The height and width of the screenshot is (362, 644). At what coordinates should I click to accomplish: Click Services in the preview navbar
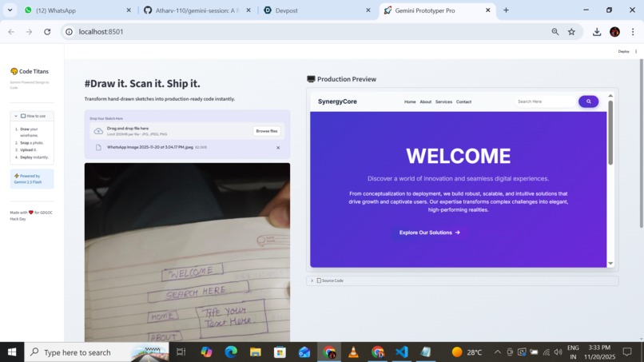pos(443,102)
